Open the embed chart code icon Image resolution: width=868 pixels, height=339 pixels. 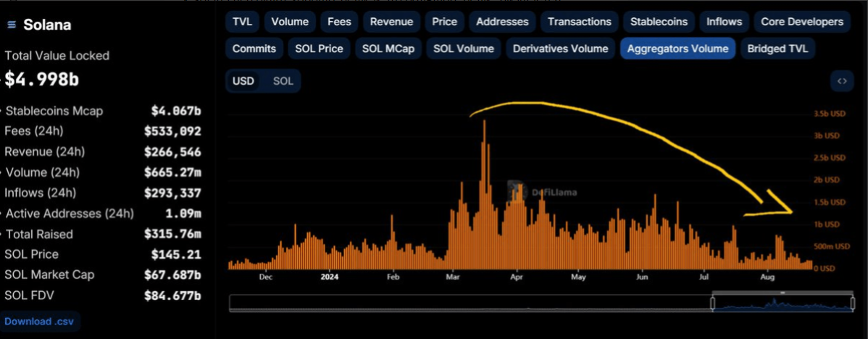click(x=842, y=81)
